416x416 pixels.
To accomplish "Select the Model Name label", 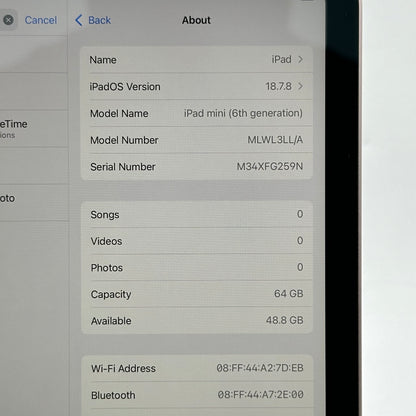I will (x=119, y=113).
